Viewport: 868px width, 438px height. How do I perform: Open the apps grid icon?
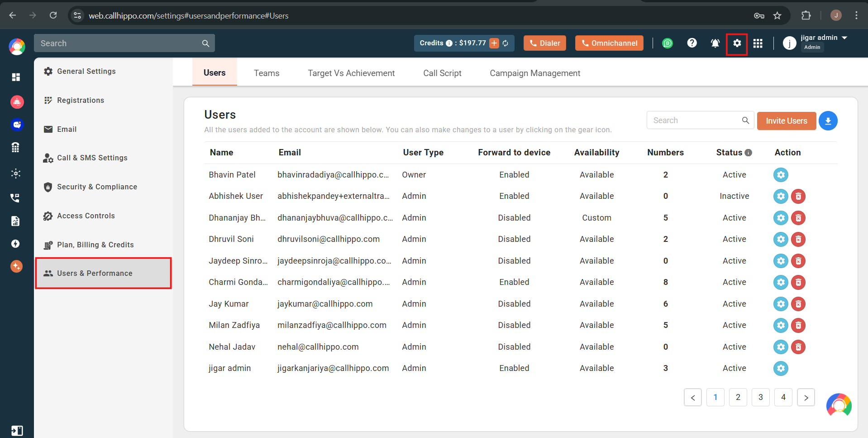click(758, 43)
